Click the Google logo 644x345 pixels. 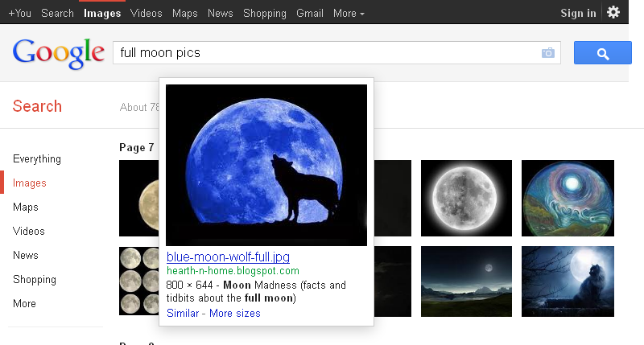tap(59, 53)
